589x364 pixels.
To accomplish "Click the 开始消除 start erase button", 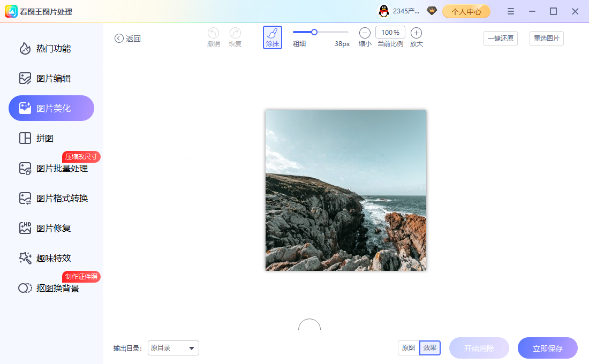I will pos(479,348).
